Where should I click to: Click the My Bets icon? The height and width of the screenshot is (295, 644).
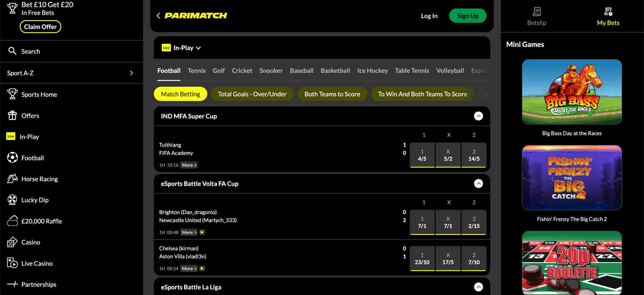[608, 12]
